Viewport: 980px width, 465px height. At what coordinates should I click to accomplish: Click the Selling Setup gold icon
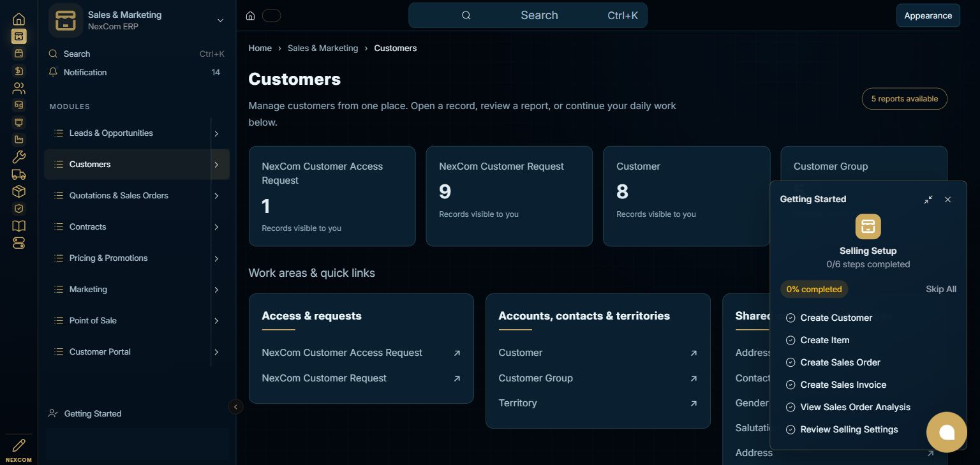tap(868, 226)
